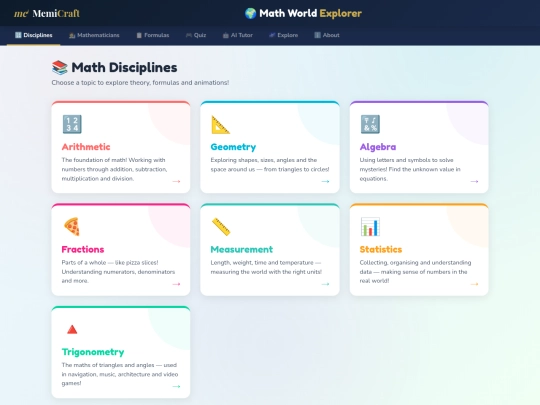Image resolution: width=540 pixels, height=405 pixels.
Task: Click the Measurement description 'Length, weight, time'
Action: (266, 267)
